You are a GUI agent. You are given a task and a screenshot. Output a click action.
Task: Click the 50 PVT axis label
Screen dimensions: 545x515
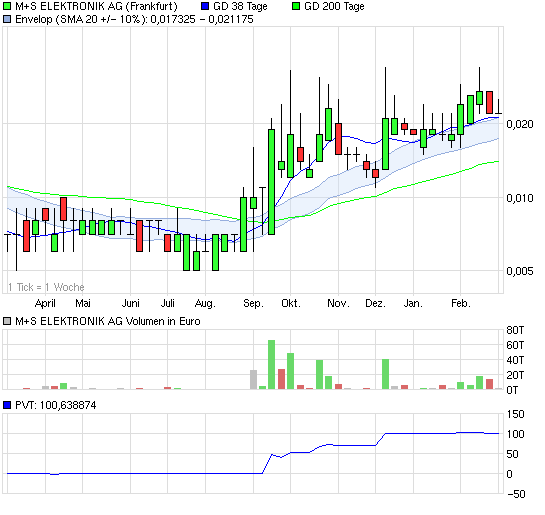click(512, 454)
